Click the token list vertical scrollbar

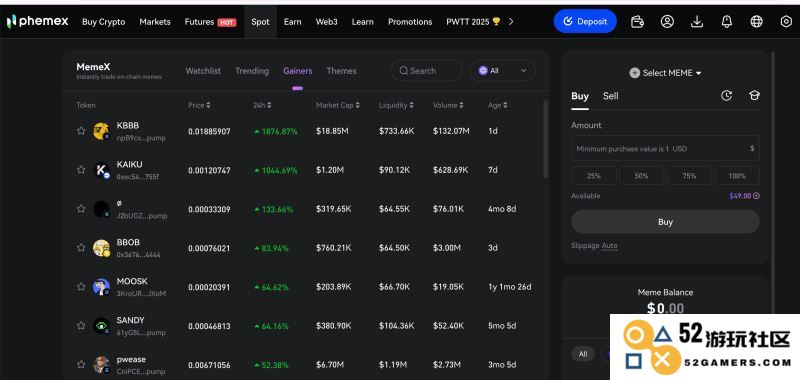click(545, 139)
